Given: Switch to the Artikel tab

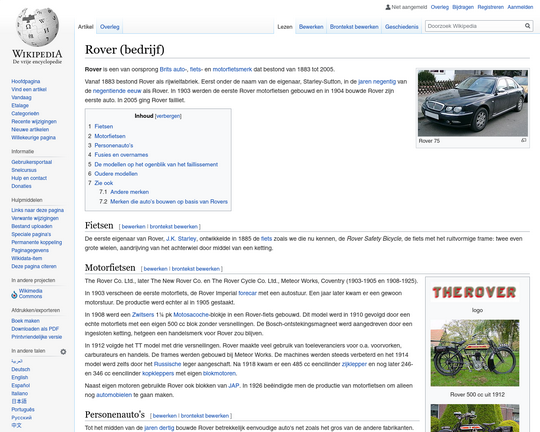Looking at the screenshot, I should [x=85, y=27].
